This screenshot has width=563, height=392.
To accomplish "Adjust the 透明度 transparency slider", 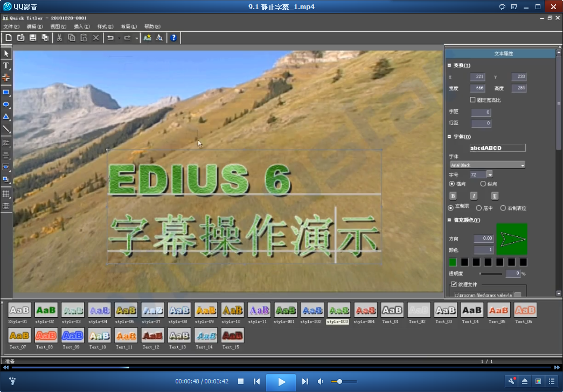I will click(490, 274).
